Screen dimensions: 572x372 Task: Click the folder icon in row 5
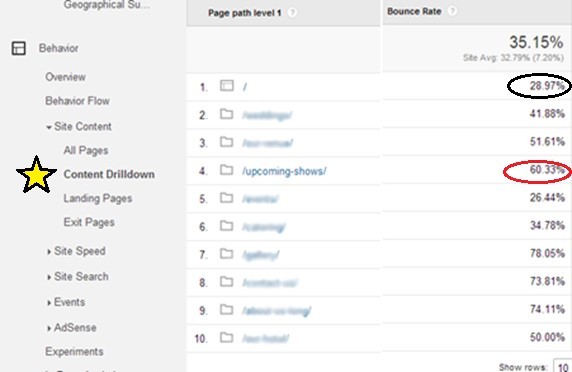coord(227,198)
